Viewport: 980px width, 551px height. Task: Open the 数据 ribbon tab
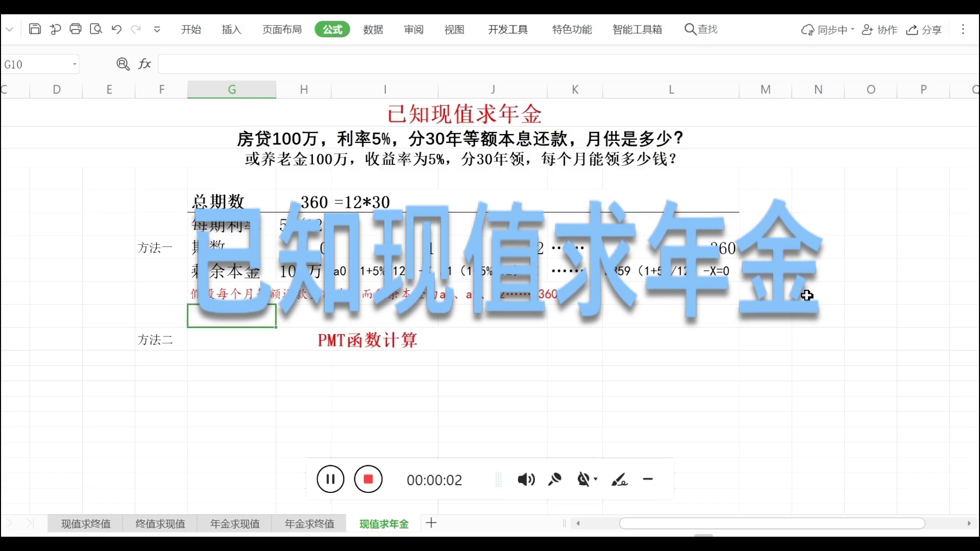[x=373, y=30]
